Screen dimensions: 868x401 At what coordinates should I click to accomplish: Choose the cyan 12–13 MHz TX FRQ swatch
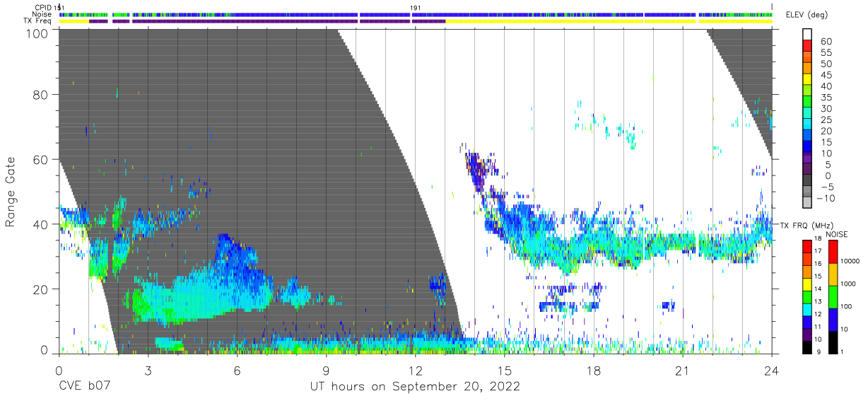point(807,309)
